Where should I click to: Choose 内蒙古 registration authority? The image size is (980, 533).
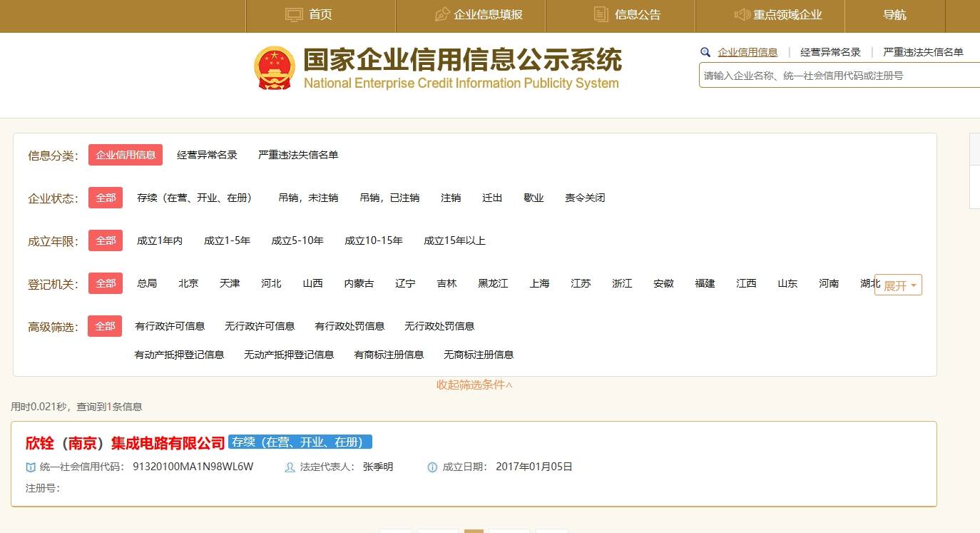359,283
